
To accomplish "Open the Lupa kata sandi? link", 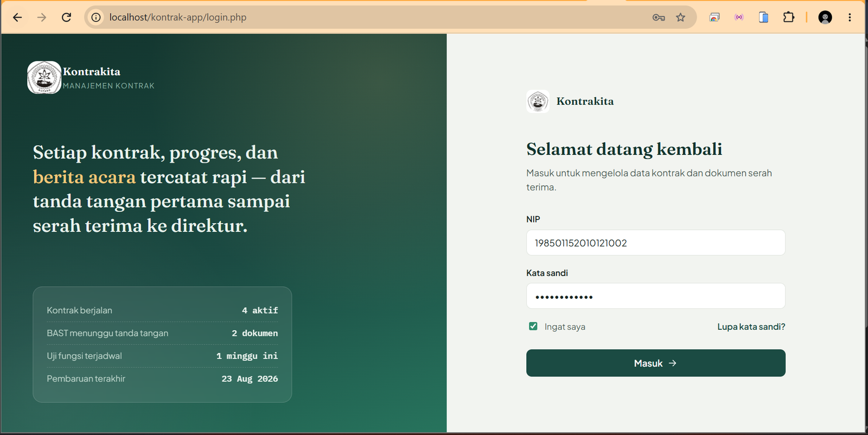I will tap(751, 327).
